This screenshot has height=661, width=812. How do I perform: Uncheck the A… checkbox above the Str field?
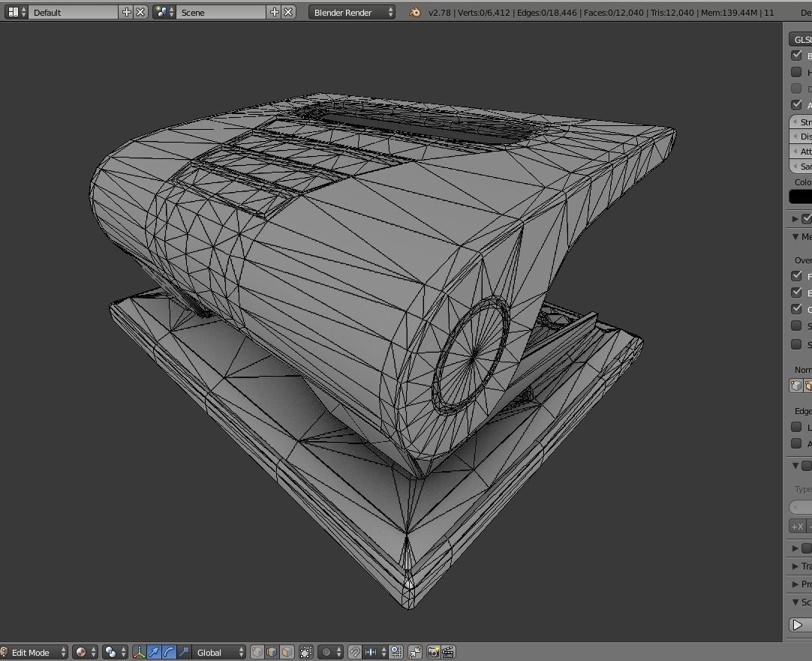796,105
